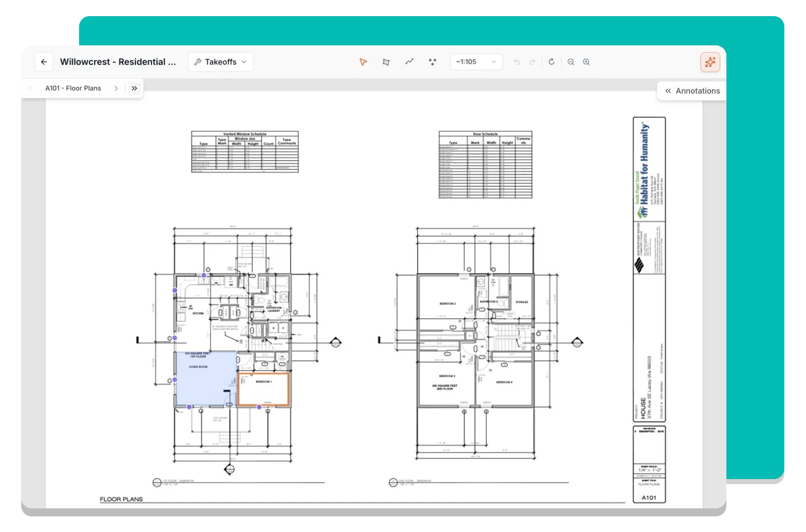Zoom out of the drawing
This screenshot has width=806, height=532.
(571, 62)
